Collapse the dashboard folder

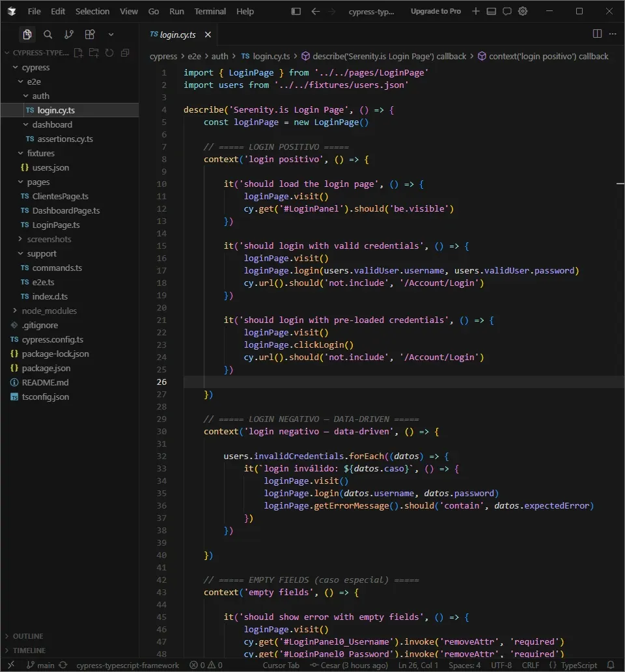tap(70, 125)
